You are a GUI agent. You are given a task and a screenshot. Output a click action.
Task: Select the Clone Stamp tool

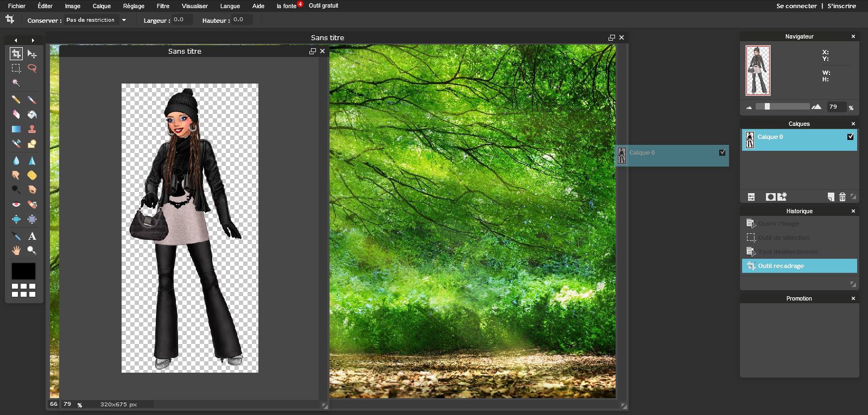point(32,129)
